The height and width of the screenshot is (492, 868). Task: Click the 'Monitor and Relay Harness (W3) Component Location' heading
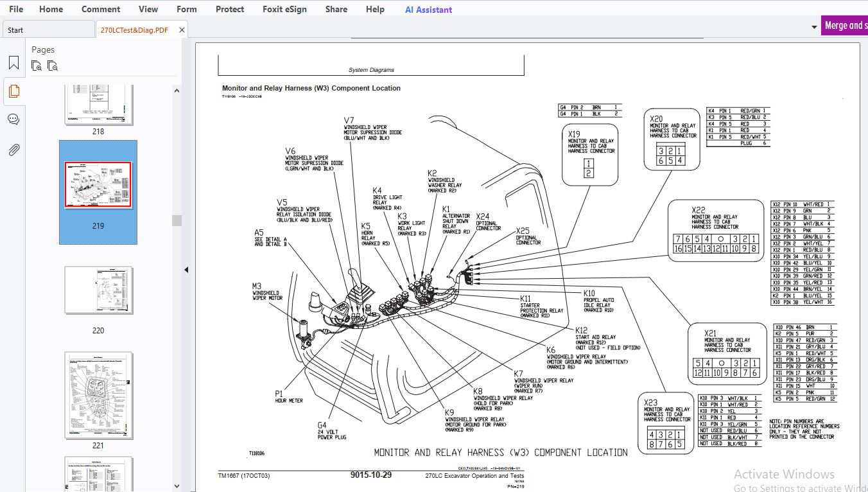click(311, 89)
